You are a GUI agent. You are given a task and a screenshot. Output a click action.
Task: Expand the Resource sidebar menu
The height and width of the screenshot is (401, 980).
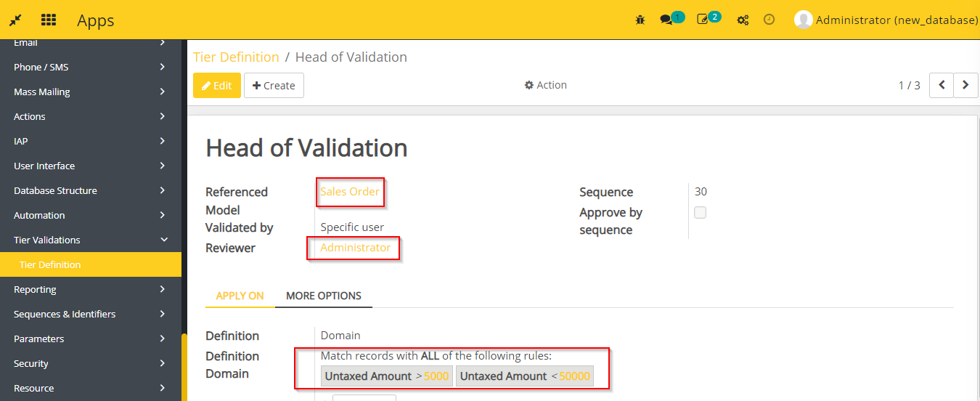point(91,389)
